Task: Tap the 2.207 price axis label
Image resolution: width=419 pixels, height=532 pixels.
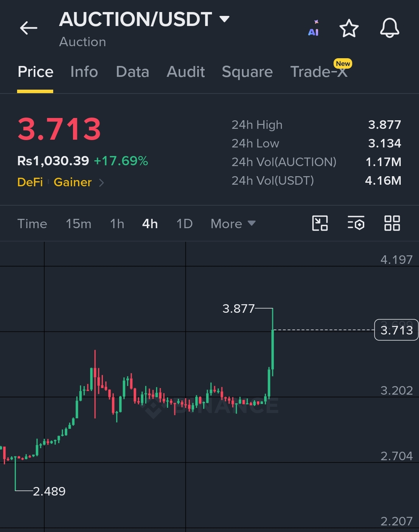Action: 396,521
